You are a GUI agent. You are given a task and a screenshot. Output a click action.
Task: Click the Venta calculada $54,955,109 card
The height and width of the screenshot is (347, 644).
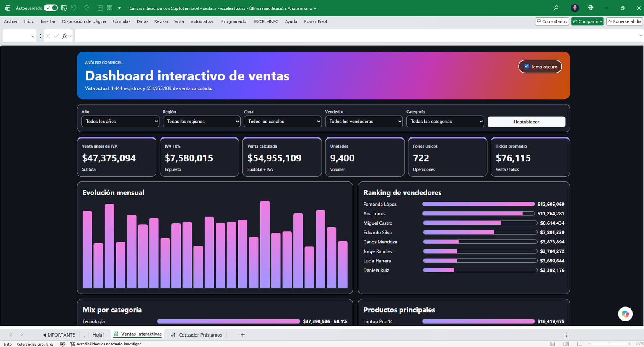[282, 157]
